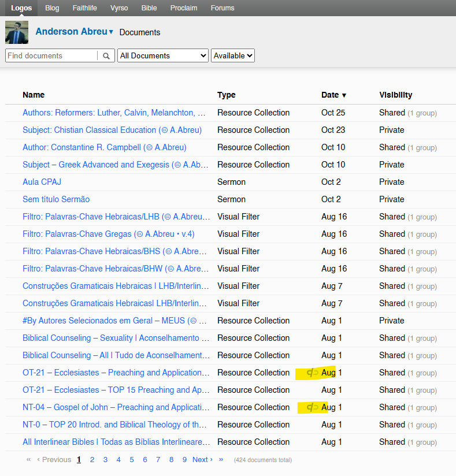Open the Aula CPAJ sermon
The height and width of the screenshot is (476, 456).
pos(42,182)
